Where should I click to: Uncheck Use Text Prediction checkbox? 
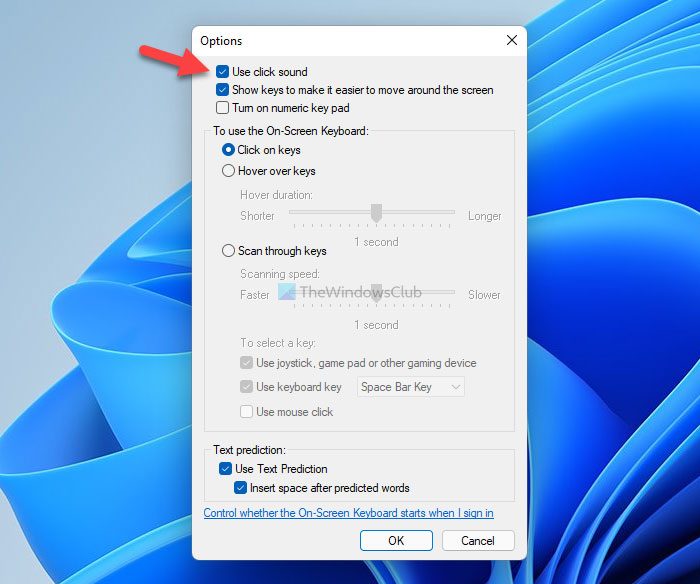coord(225,469)
